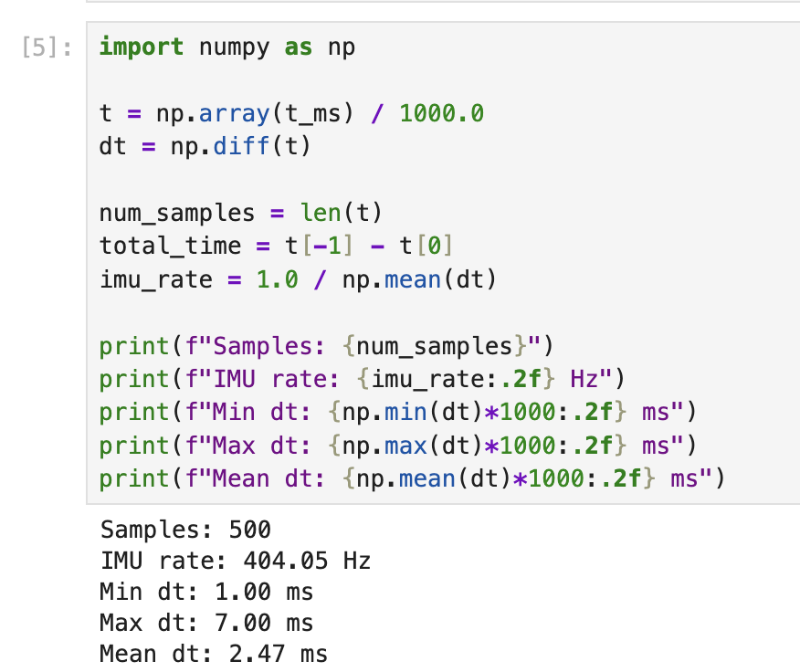Click the print statement for Max dt

click(x=397, y=446)
